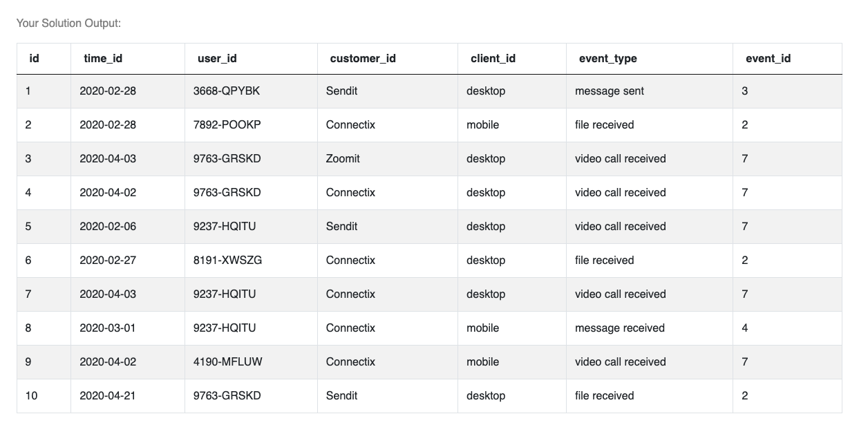Click the "message received" event cell

[x=619, y=328]
